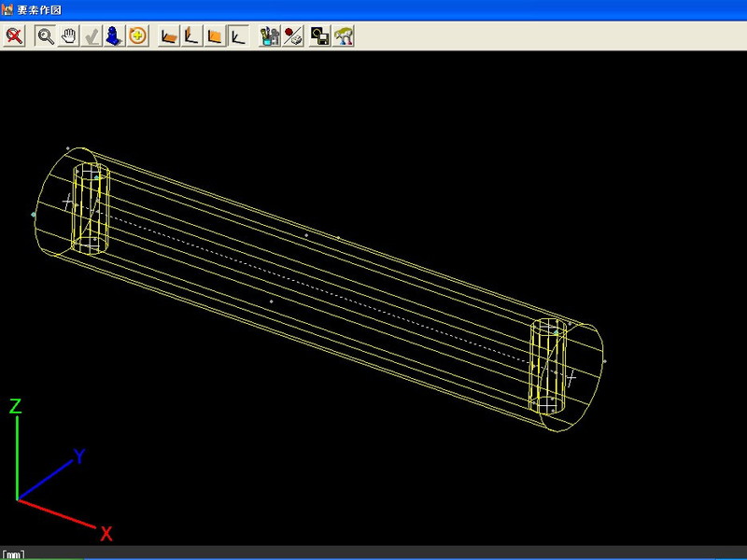Click the red dot and eraser icon
This screenshot has width=747, height=560.
point(293,36)
